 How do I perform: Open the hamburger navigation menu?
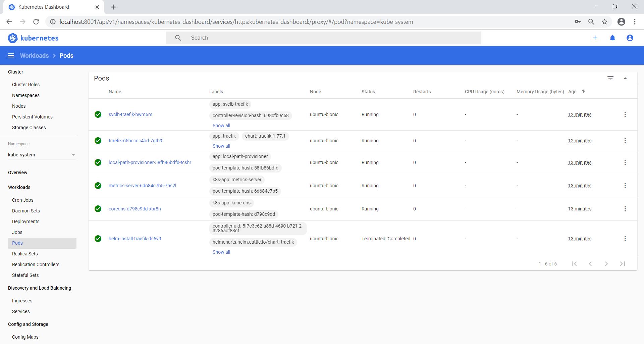point(11,55)
